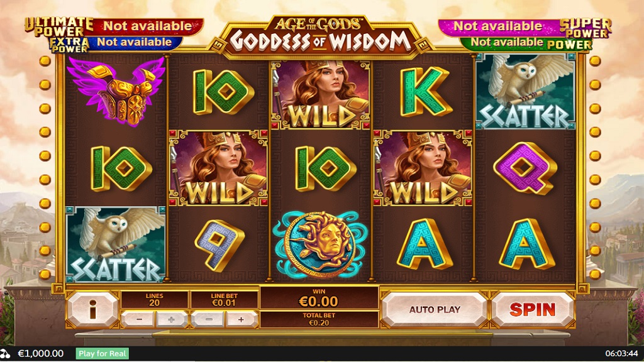Image resolution: width=644 pixels, height=362 pixels.
Task: Click the purple 9 symbol
Action: click(x=219, y=246)
